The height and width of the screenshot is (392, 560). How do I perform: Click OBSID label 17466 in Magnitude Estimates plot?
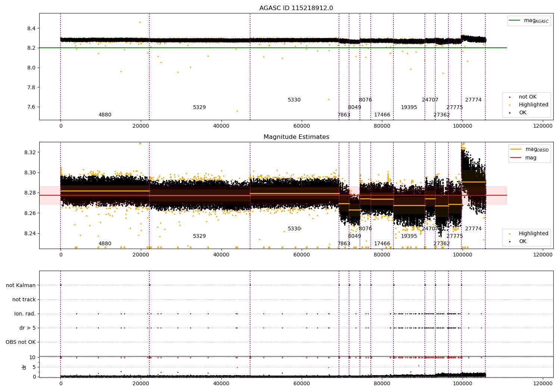(382, 244)
